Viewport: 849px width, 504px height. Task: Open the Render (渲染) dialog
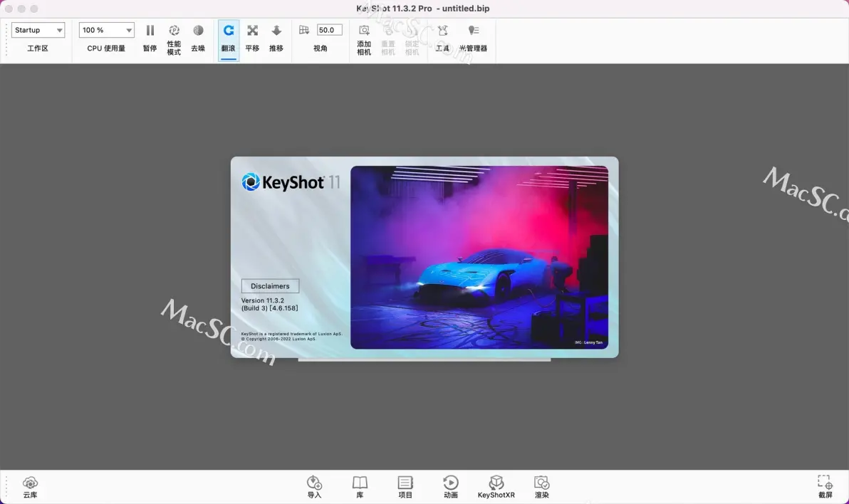pos(542,487)
